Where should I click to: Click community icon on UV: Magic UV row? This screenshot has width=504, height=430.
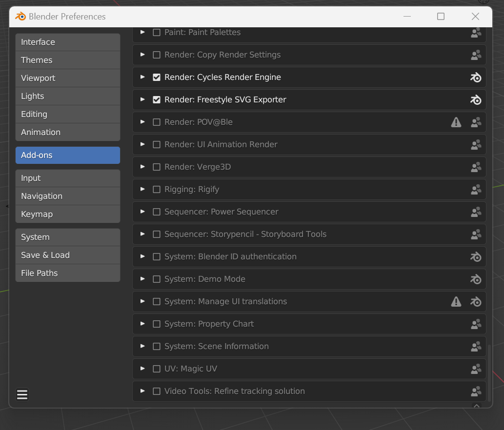click(x=476, y=369)
